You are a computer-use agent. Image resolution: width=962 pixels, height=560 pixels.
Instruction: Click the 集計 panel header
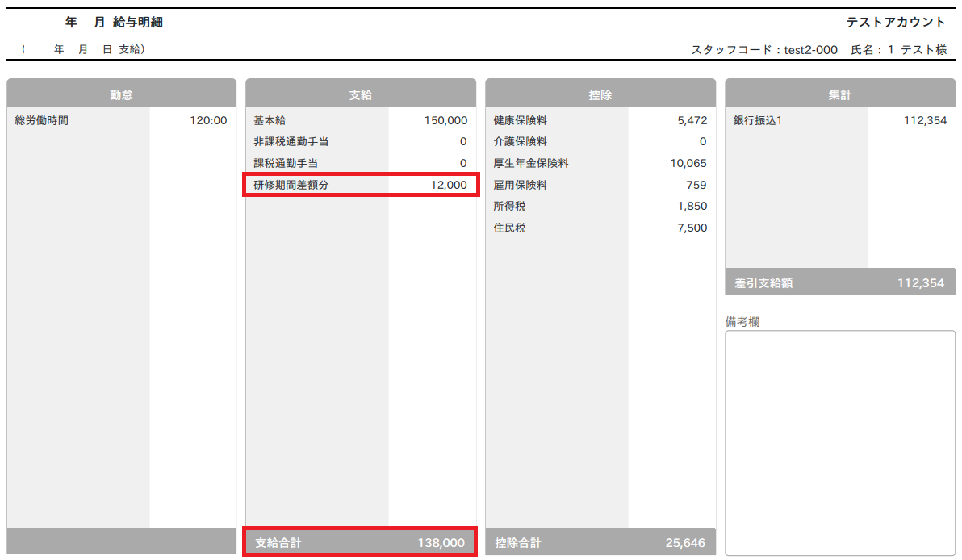839,94
